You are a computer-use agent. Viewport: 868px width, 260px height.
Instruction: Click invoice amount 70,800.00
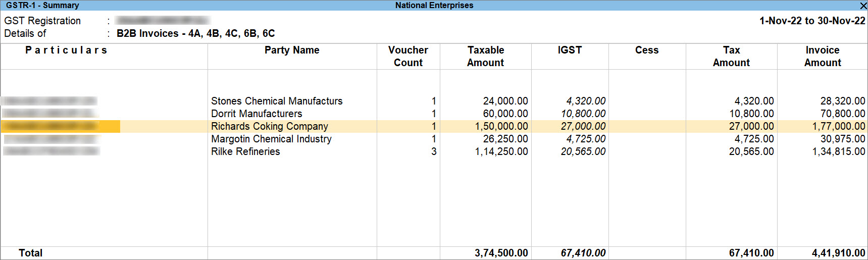(x=843, y=114)
